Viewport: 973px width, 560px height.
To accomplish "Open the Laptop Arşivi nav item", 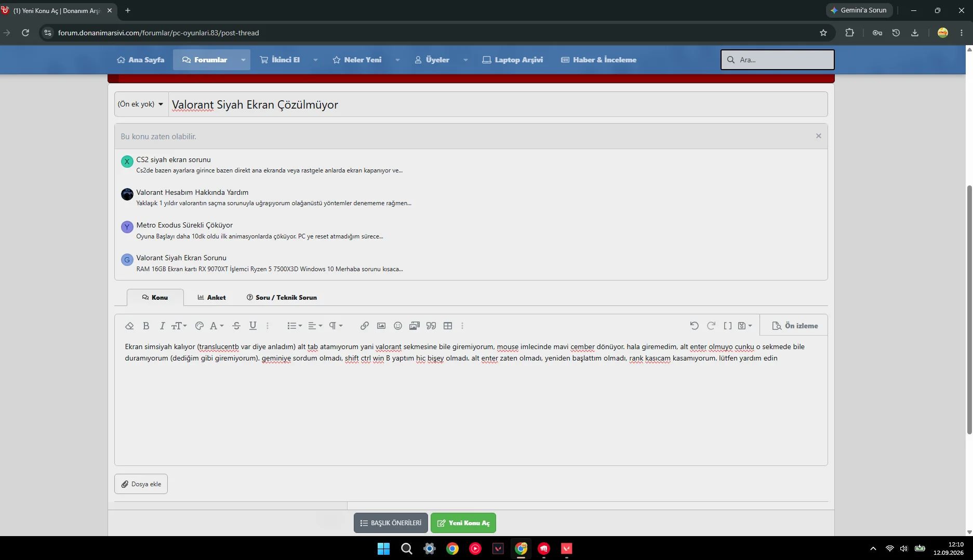I will coord(513,60).
